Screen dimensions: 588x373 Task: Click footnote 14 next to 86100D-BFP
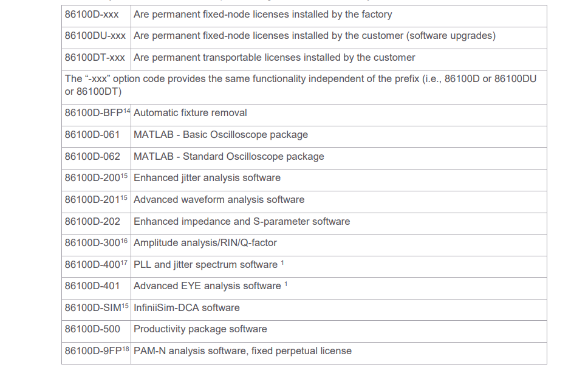pyautogui.click(x=127, y=111)
